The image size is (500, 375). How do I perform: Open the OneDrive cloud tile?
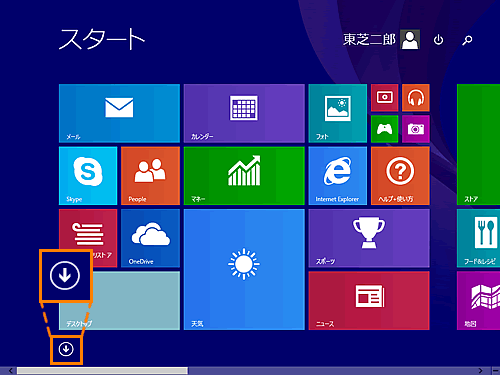click(x=150, y=238)
